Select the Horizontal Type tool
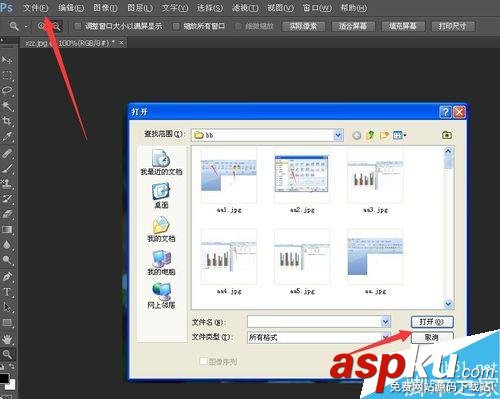 click(7, 292)
